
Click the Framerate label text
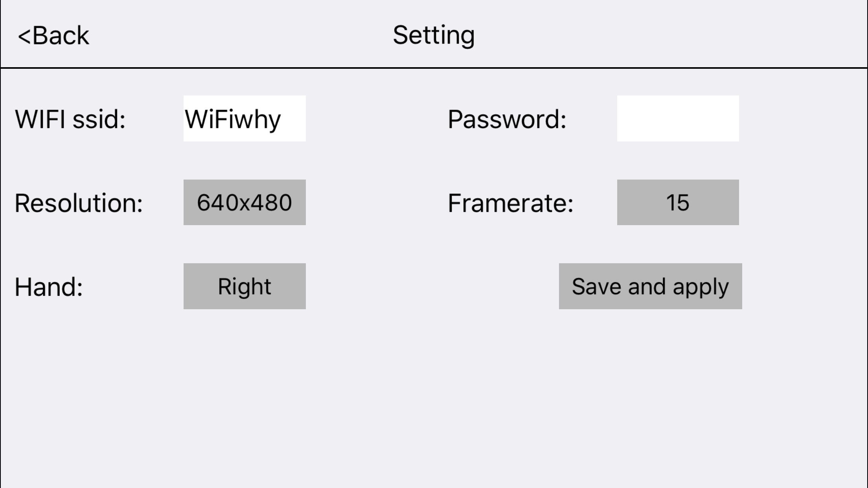pyautogui.click(x=511, y=203)
